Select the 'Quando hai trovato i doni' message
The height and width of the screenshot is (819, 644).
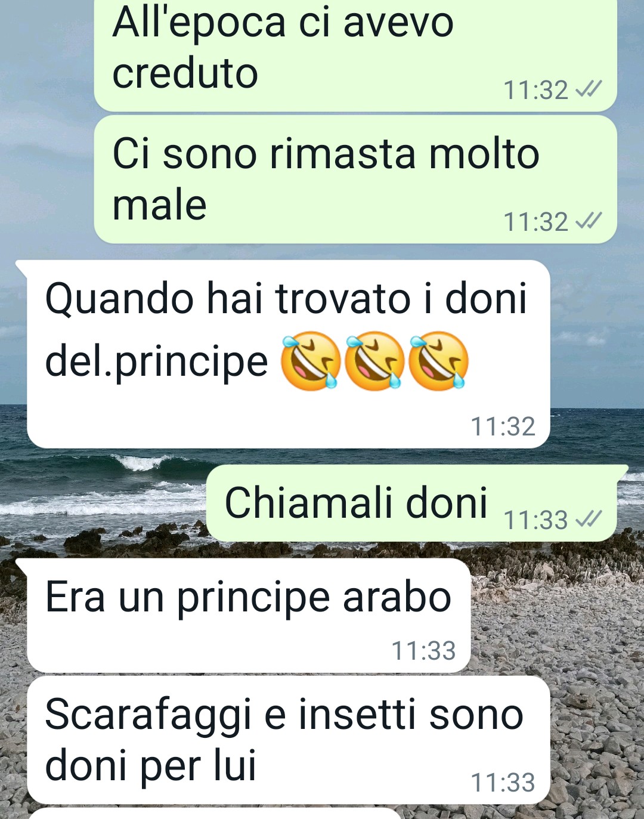[288, 354]
